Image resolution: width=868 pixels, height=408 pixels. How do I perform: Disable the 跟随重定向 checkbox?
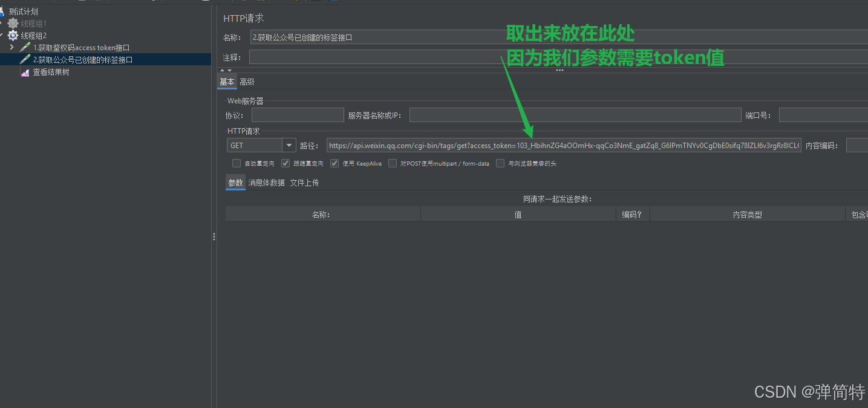[285, 163]
